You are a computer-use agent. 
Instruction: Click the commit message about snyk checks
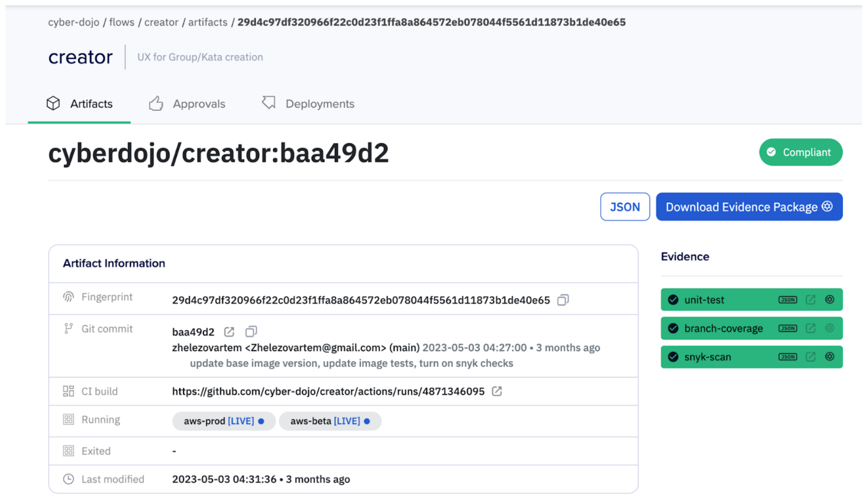352,364
